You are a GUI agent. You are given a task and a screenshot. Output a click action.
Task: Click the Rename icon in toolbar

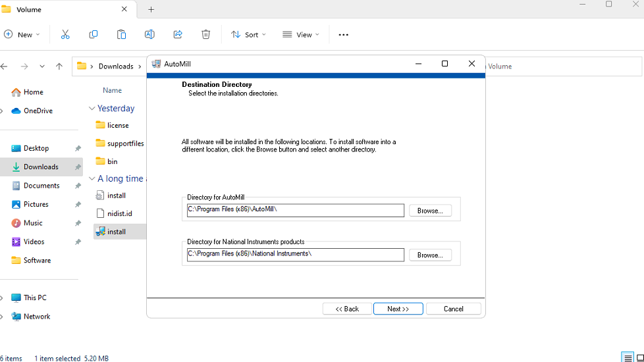(x=149, y=34)
